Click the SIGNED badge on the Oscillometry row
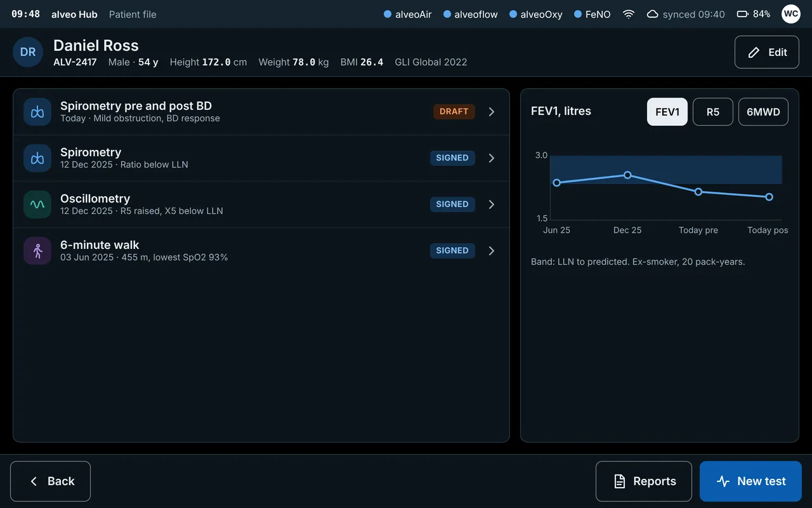Screen dimensions: 812x508 click(x=452, y=204)
